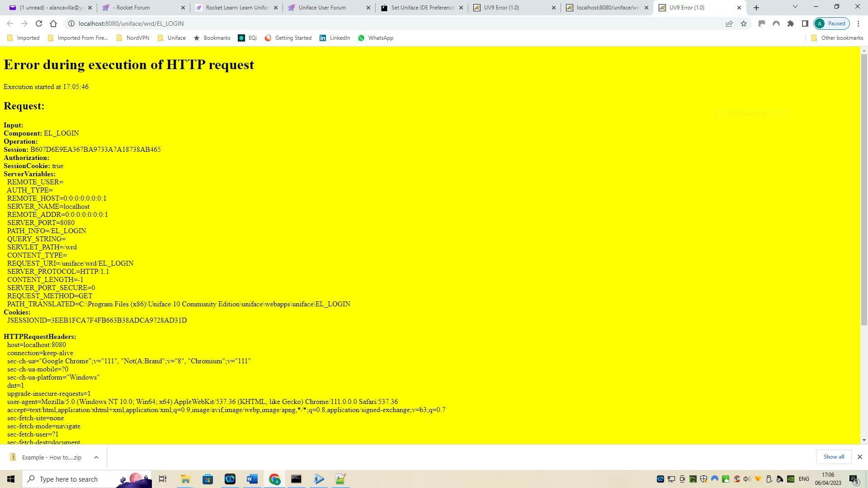Expand options for downloaded zip file

(x=96, y=457)
